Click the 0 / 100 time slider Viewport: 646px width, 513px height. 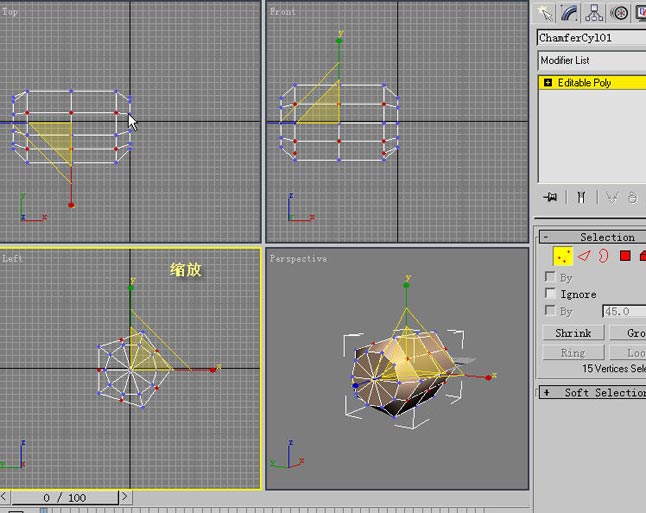[x=65, y=497]
